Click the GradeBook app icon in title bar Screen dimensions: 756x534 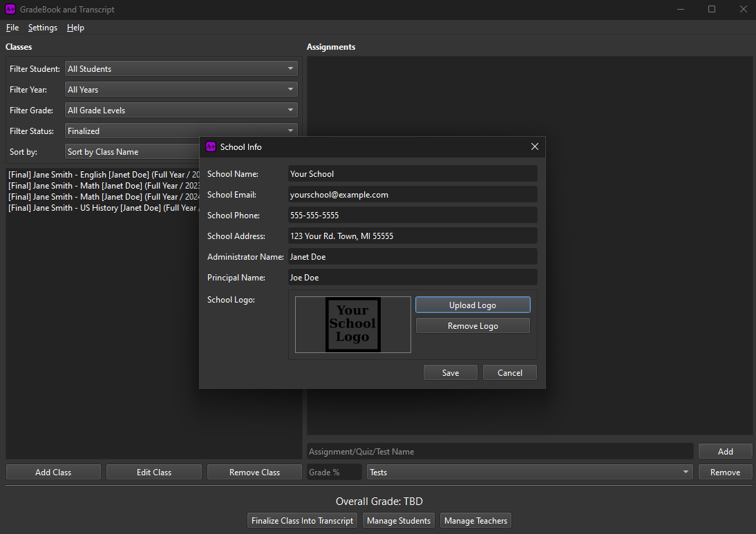[10, 9]
